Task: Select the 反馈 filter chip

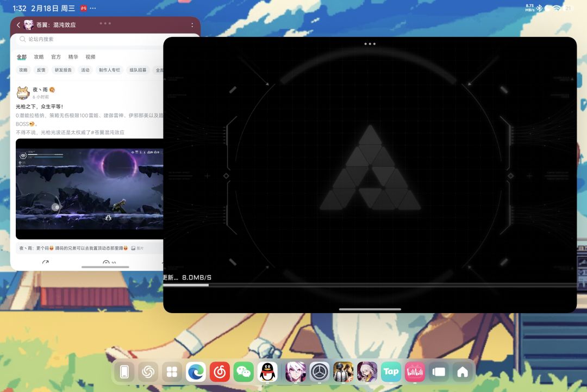Action: click(x=41, y=70)
